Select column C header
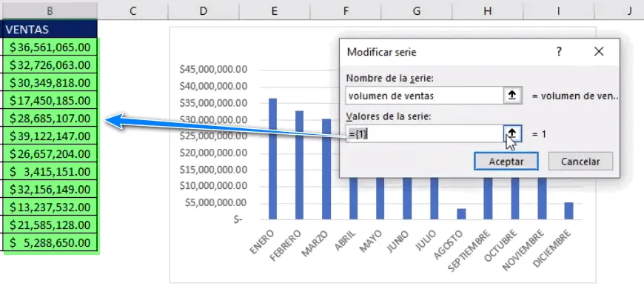This screenshot has width=644, height=289. pyautogui.click(x=133, y=10)
